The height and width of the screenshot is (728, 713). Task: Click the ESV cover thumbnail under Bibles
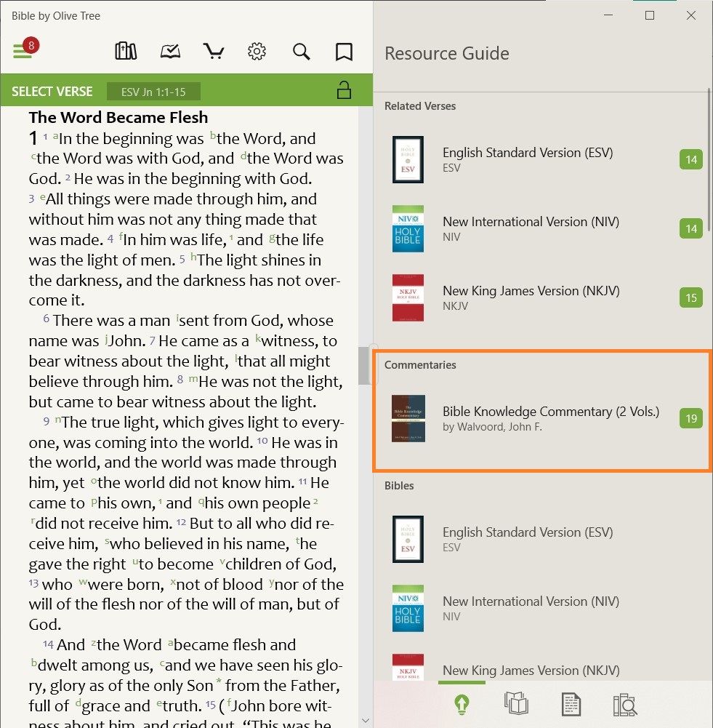(x=408, y=539)
